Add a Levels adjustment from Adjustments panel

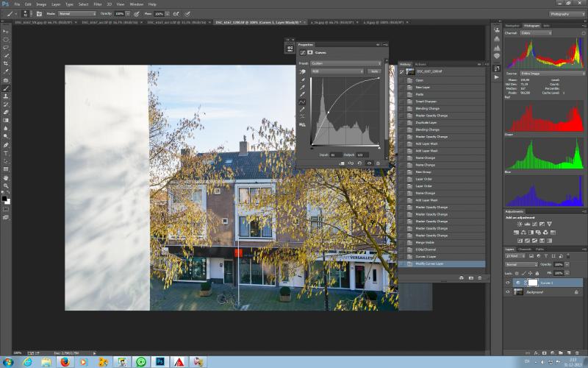(527, 224)
